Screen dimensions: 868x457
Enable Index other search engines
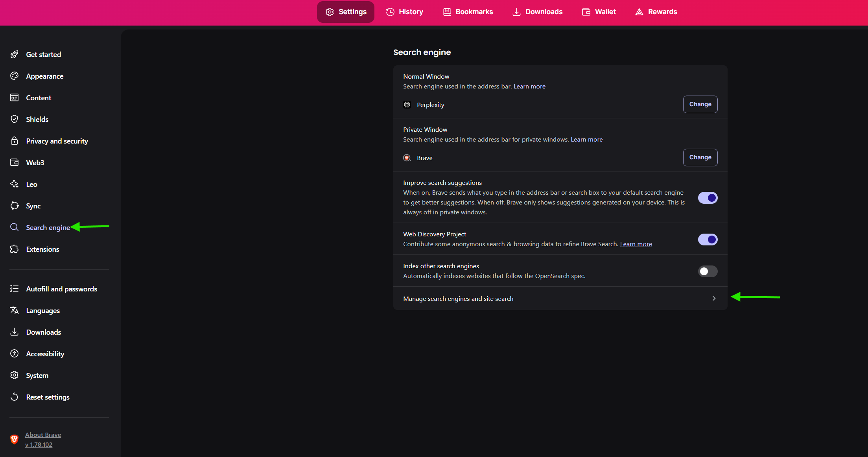(x=708, y=271)
